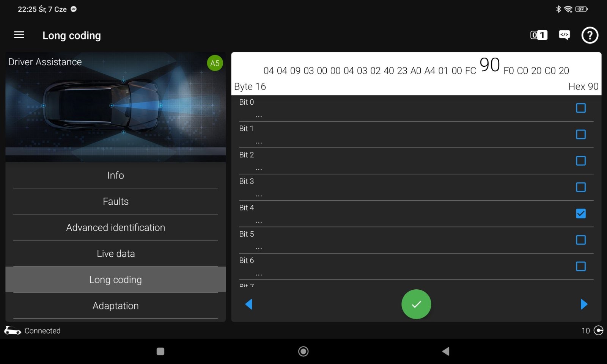Enable Bit 1 checkbox
Screen dimensions: 607x364
tap(580, 134)
